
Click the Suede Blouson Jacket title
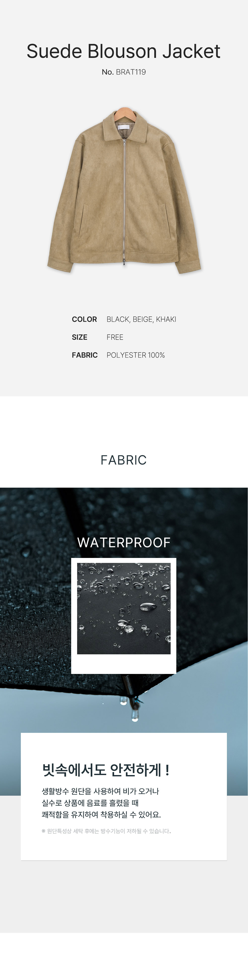click(124, 51)
